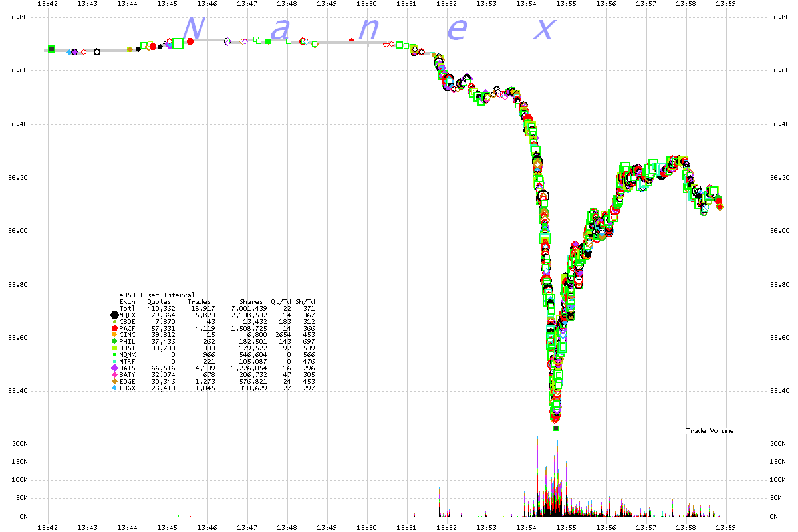Select the orange CINC legend marker
Viewport: 798px width, 532px height.
[114, 335]
